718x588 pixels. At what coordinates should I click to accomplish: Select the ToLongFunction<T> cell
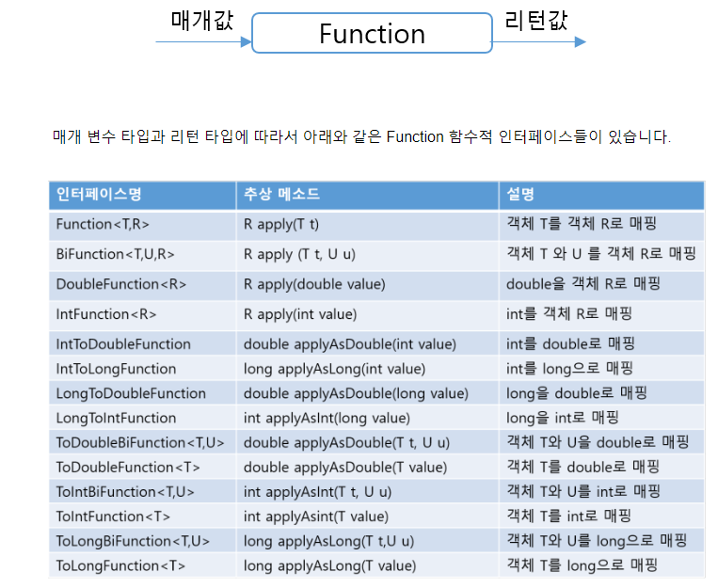point(142,565)
